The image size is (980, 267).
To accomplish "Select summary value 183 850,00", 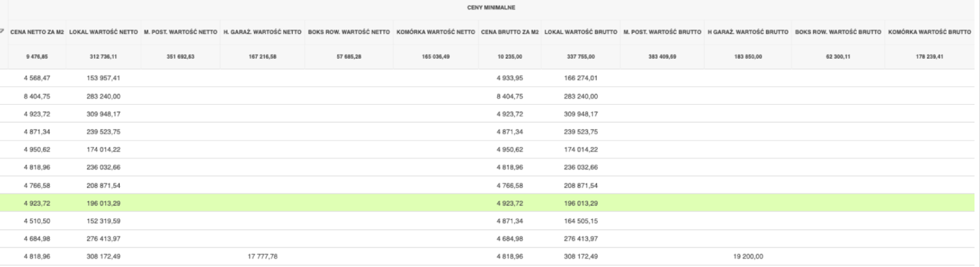I will 748,57.
